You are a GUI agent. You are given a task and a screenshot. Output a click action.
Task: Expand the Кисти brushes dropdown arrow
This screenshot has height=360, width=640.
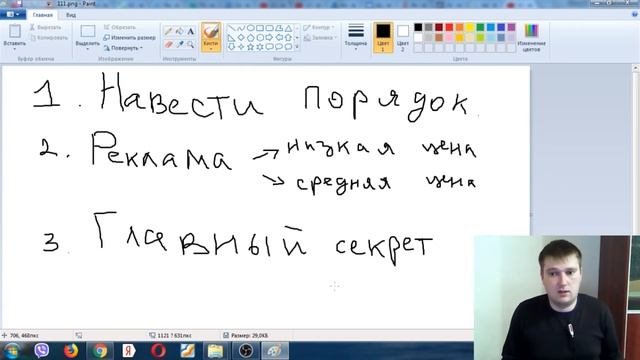pyautogui.click(x=211, y=49)
